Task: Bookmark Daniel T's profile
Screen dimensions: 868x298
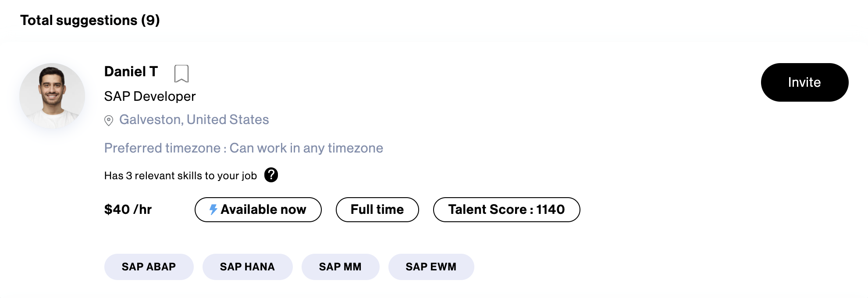Action: click(x=181, y=74)
